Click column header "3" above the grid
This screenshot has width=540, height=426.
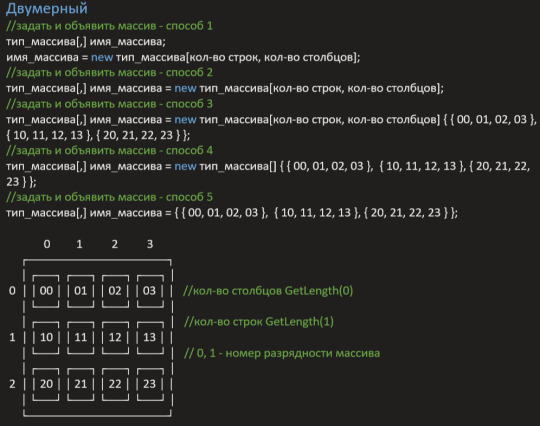click(x=150, y=244)
